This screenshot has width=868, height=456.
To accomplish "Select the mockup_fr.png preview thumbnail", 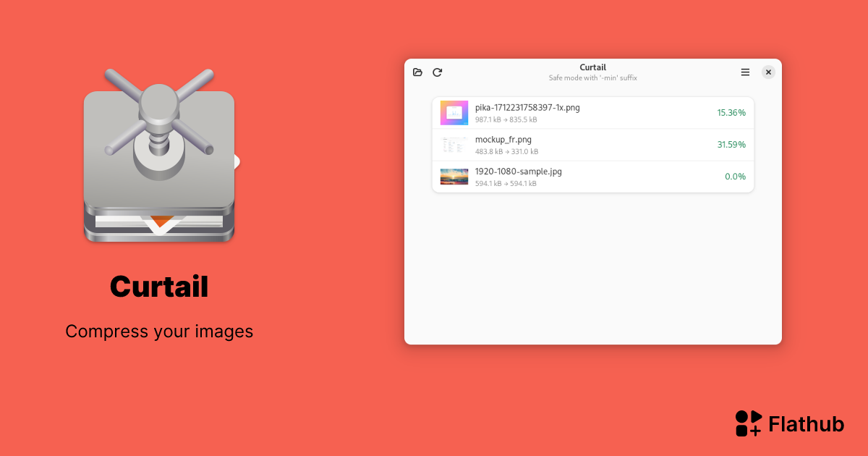I will coord(454,144).
